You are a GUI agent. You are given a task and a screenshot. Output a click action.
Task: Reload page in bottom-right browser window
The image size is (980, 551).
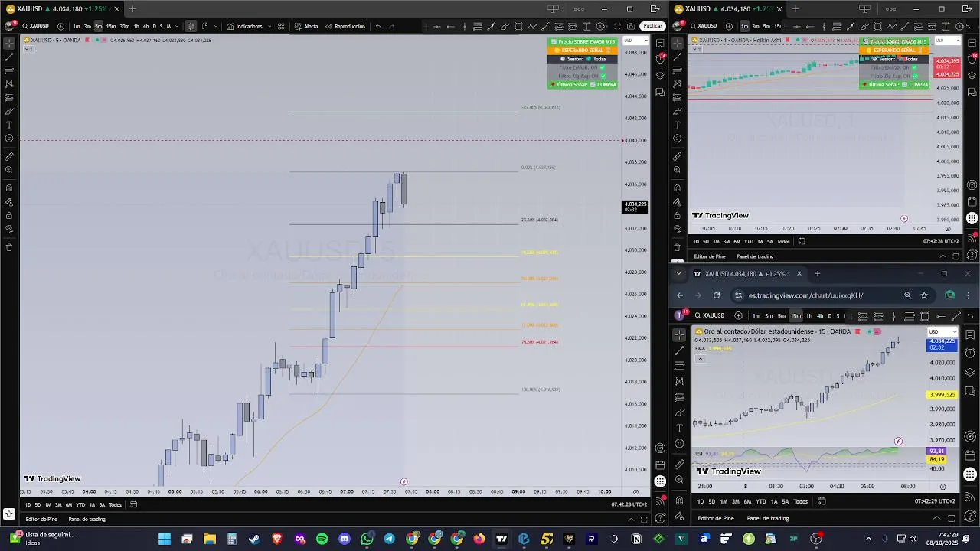tap(717, 295)
